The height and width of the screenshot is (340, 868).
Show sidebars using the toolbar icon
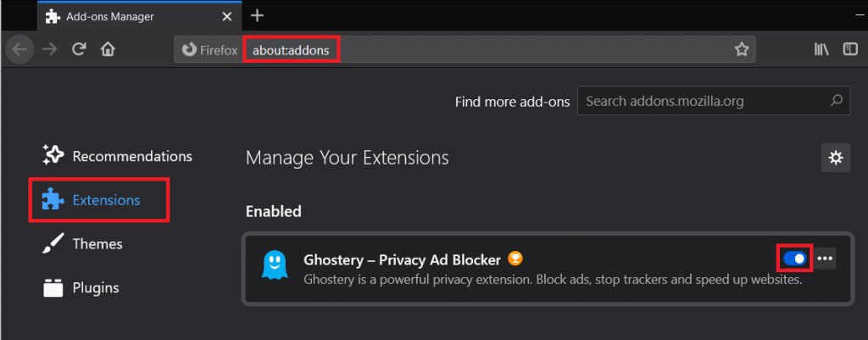pyautogui.click(x=850, y=49)
